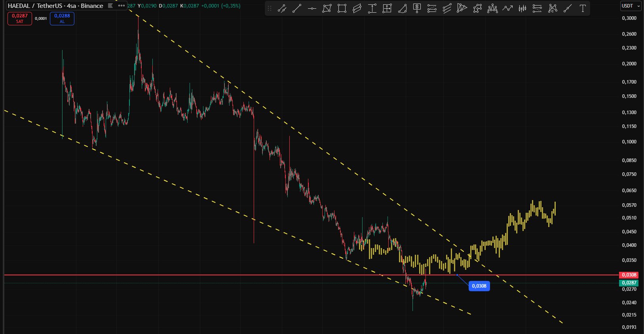Click the 0,3000 price axis label
The height and width of the screenshot is (334, 644).
point(629,18)
